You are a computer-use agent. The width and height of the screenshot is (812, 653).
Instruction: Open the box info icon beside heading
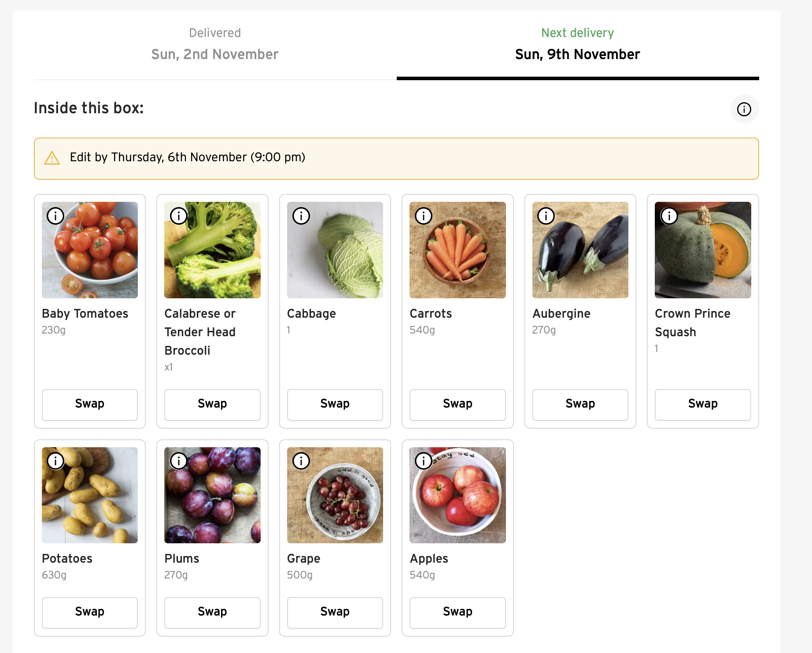click(x=744, y=109)
